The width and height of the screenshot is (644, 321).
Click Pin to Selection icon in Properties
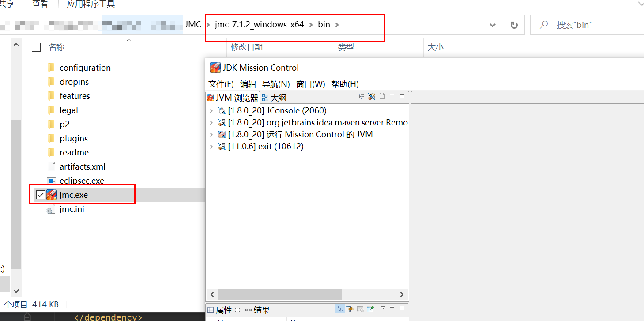pos(370,309)
